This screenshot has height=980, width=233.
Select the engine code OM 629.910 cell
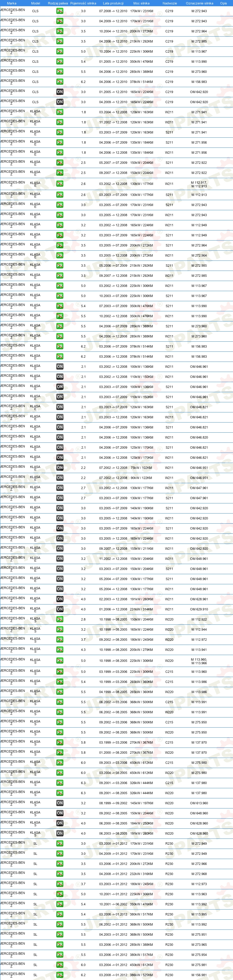click(199, 609)
